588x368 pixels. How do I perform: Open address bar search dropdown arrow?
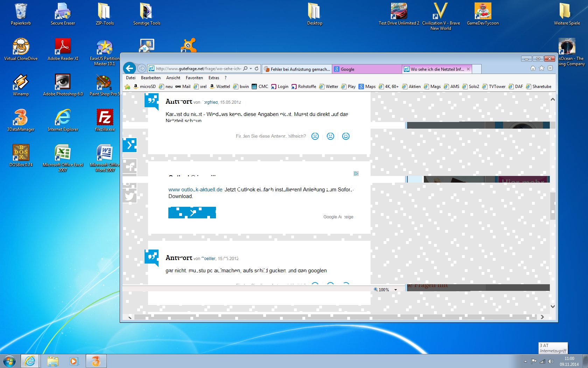click(251, 69)
